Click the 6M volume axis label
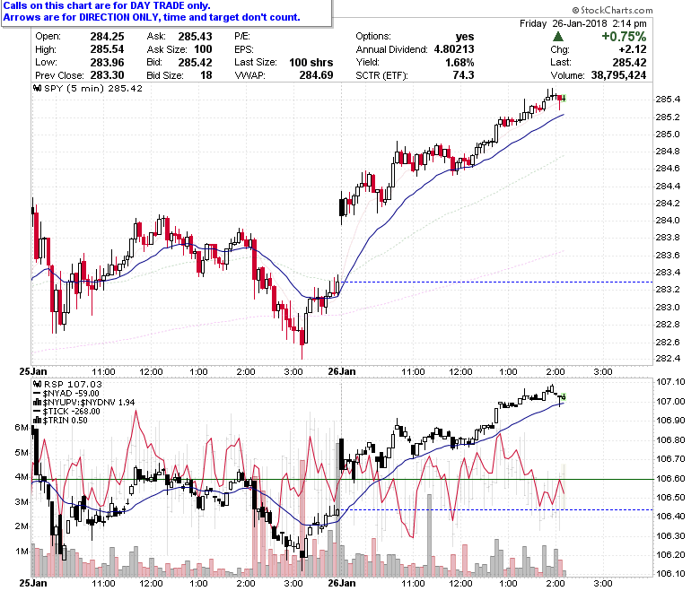This screenshot has width=700, height=591. 22,428
